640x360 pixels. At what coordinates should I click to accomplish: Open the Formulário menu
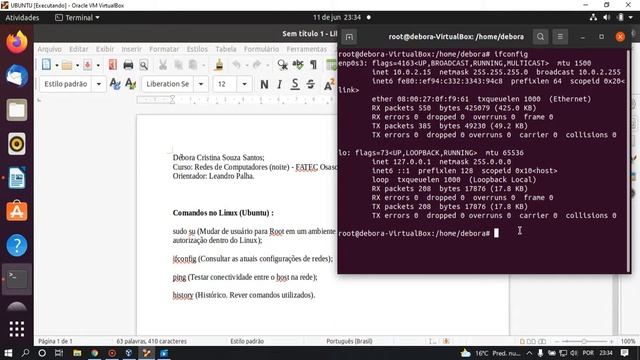click(261, 49)
